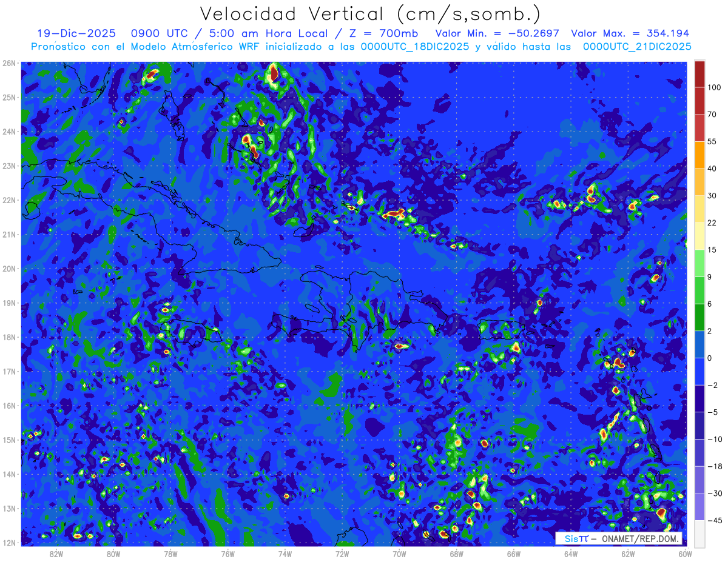Click the '21N' latitude label

tap(9, 235)
